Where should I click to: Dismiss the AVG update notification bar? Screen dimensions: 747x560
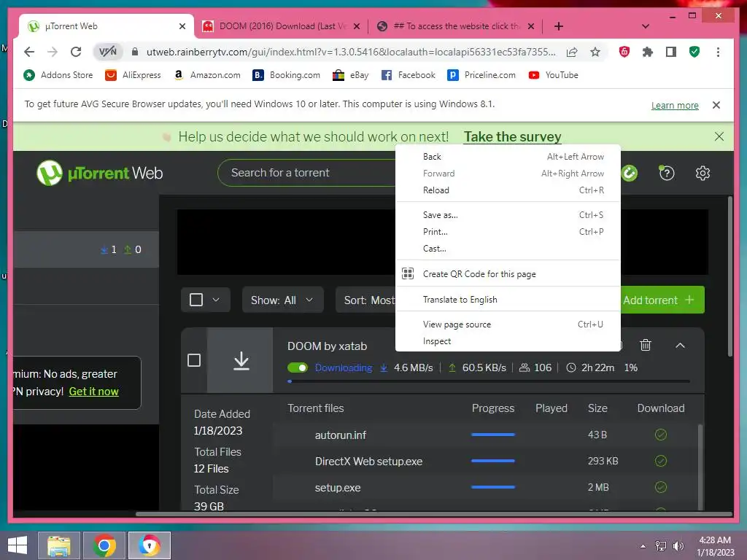pyautogui.click(x=716, y=105)
